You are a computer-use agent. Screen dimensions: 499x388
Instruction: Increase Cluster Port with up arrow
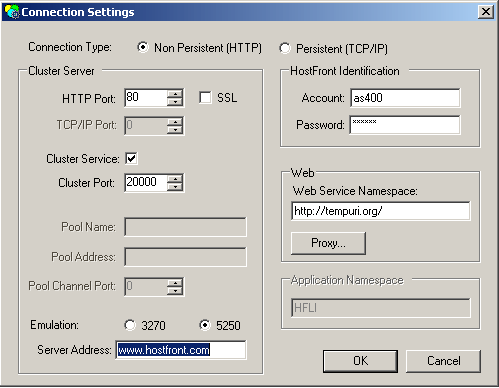pyautogui.click(x=175, y=179)
